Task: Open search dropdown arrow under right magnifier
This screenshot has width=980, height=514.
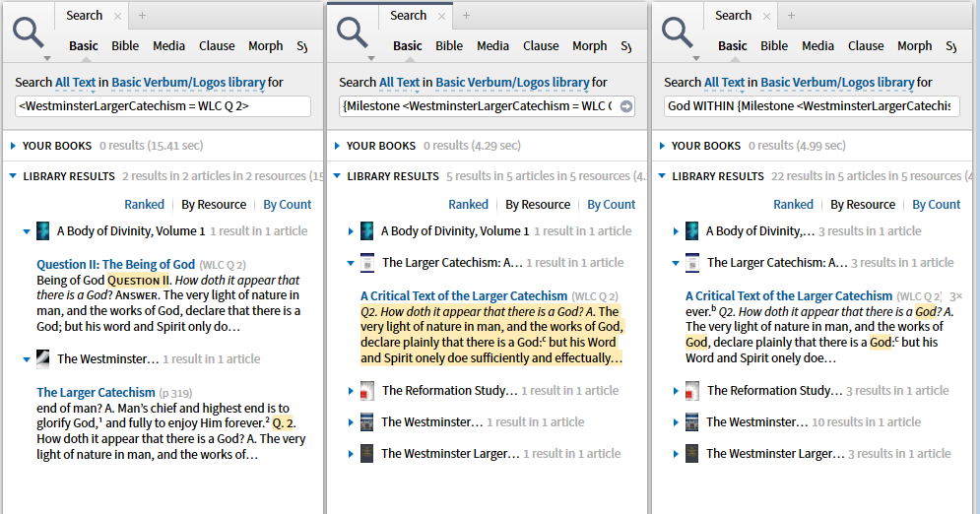Action: [x=695, y=58]
